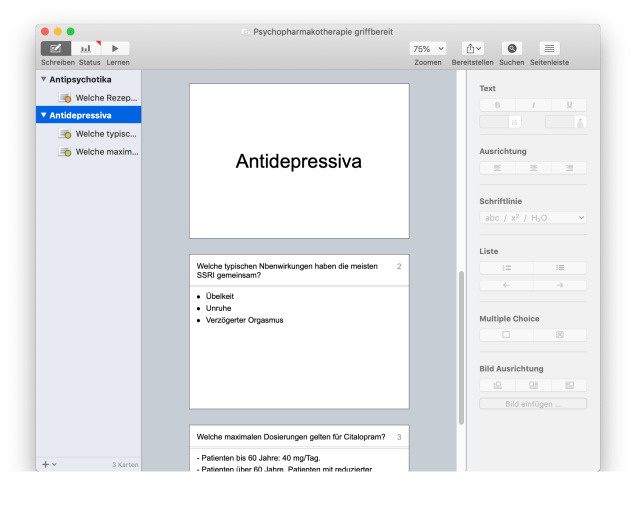Viewport: 636px width, 519px height.
Task: Click the add (+) button below card list
Action: point(45,464)
